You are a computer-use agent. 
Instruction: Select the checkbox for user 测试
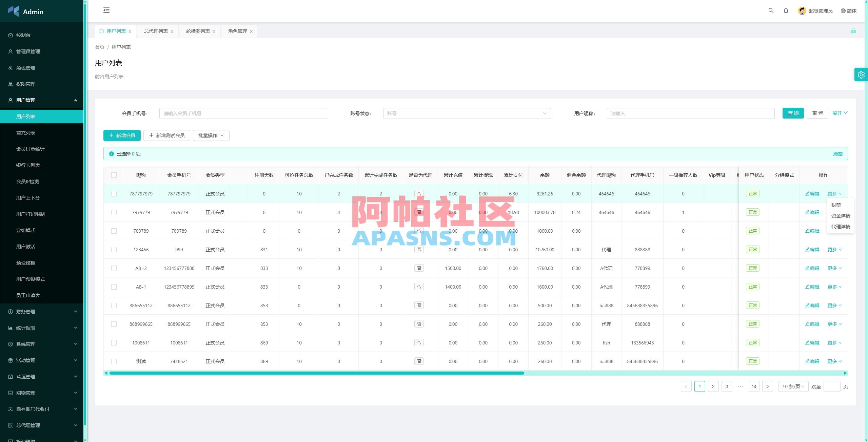(x=114, y=361)
